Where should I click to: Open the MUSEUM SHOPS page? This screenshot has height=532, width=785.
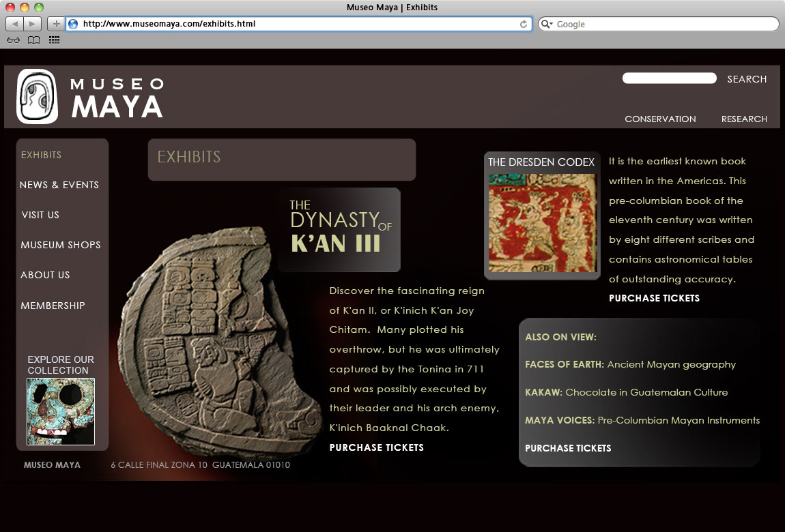60,245
